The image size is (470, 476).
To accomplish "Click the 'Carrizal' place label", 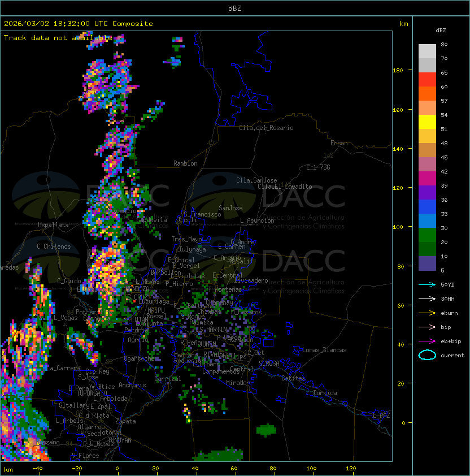I will (168, 379).
